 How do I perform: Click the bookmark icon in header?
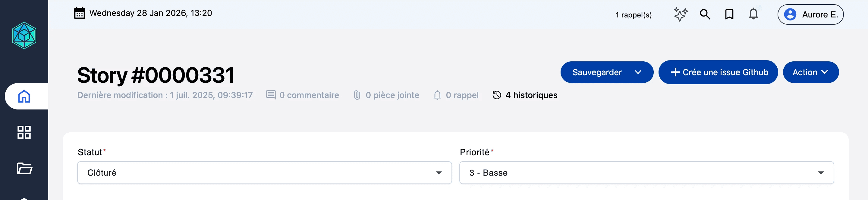point(729,14)
